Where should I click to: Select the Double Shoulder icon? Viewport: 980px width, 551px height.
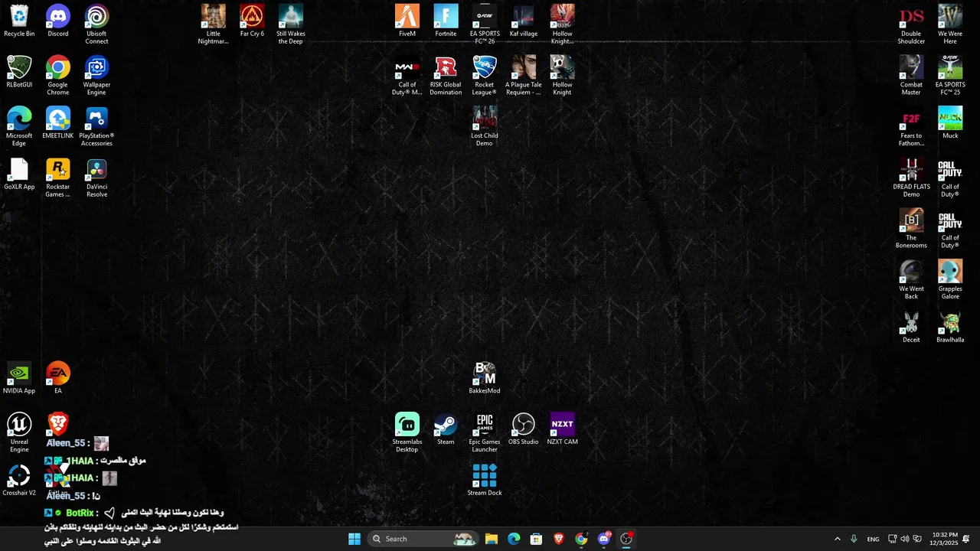pos(911,25)
